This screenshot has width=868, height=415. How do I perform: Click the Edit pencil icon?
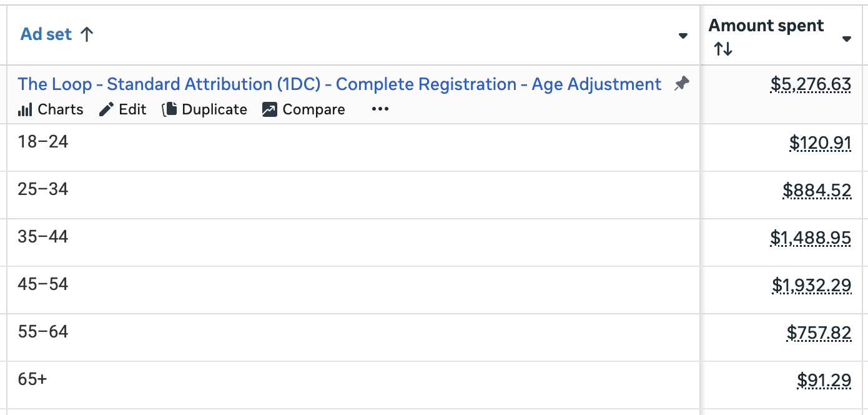pyautogui.click(x=107, y=110)
